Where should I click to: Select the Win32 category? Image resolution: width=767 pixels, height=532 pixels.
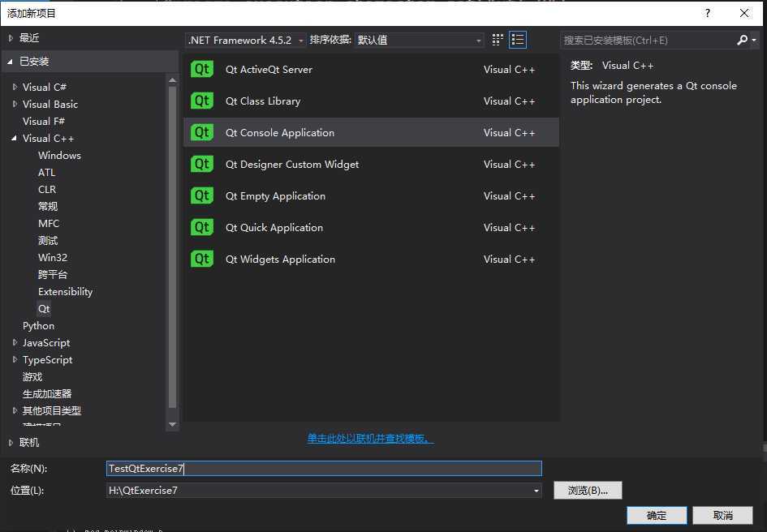point(52,257)
